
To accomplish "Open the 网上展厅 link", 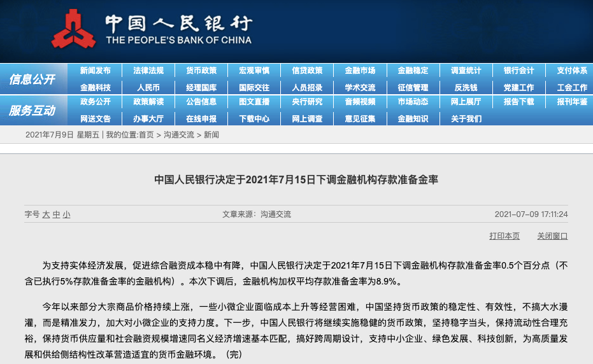I will (x=466, y=102).
